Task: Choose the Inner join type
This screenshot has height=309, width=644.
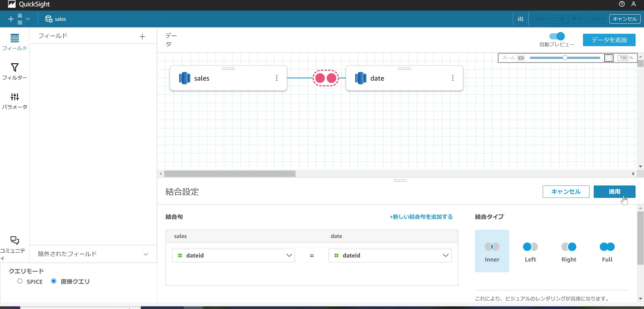Action: pos(492,251)
